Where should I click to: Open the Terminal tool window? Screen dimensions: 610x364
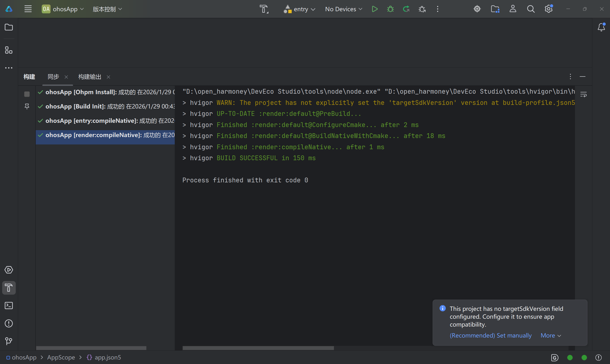[x=9, y=306]
